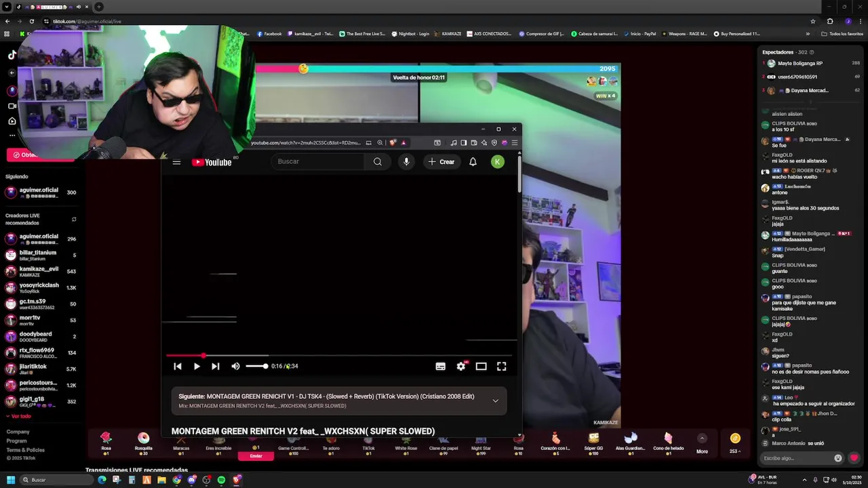
Task: Expand the Siguiente playlist panel chevron
Action: click(495, 401)
